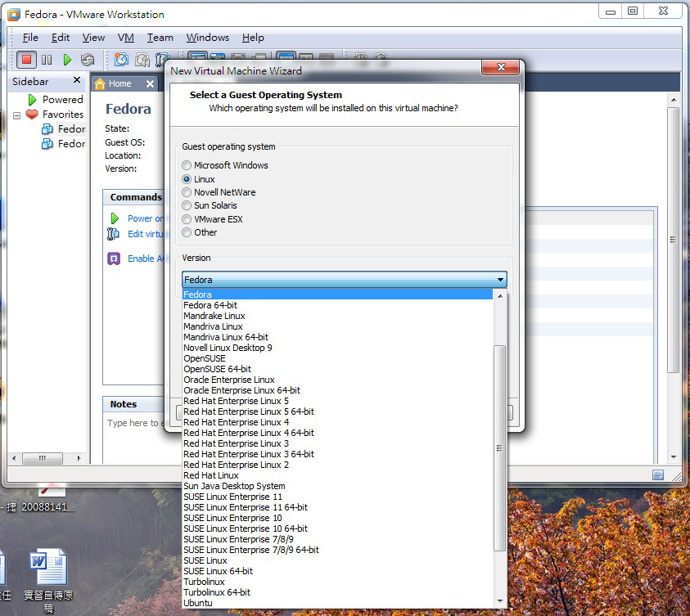The width and height of the screenshot is (690, 616).
Task: Click the Revert to Snapshot toolbar icon
Action: pyautogui.click(x=142, y=60)
